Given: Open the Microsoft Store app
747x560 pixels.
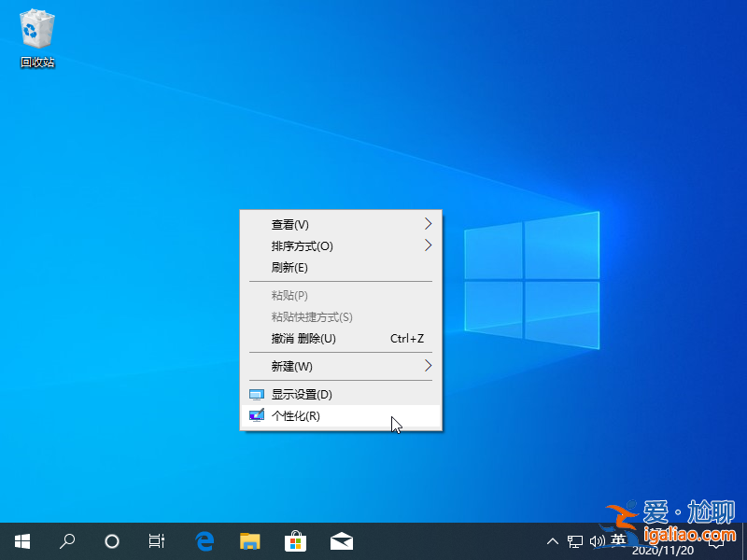Looking at the screenshot, I should pyautogui.click(x=295, y=540).
